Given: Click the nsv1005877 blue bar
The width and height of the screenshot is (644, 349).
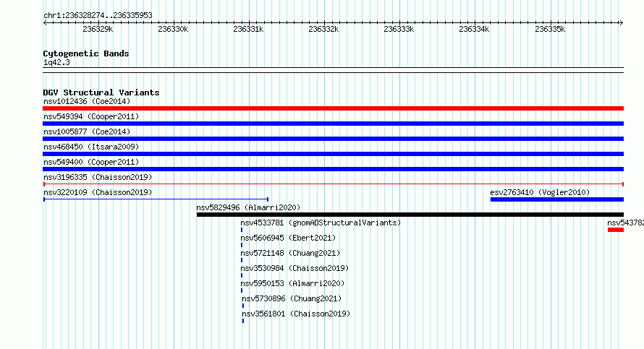Looking at the screenshot, I should click(x=333, y=139).
